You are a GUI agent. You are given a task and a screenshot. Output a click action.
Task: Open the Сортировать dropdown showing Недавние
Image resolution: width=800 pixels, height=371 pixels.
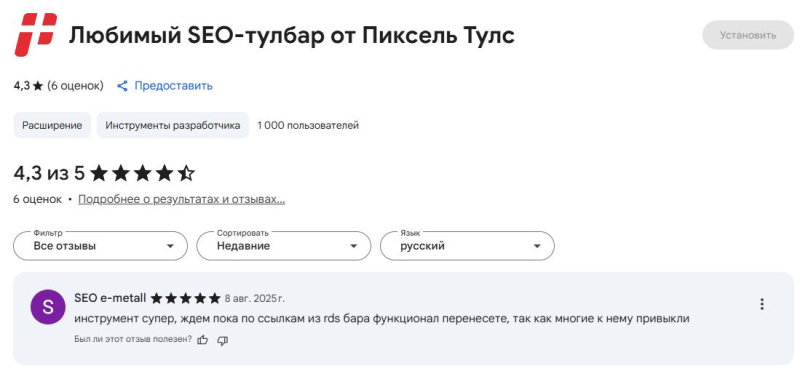[x=284, y=246]
